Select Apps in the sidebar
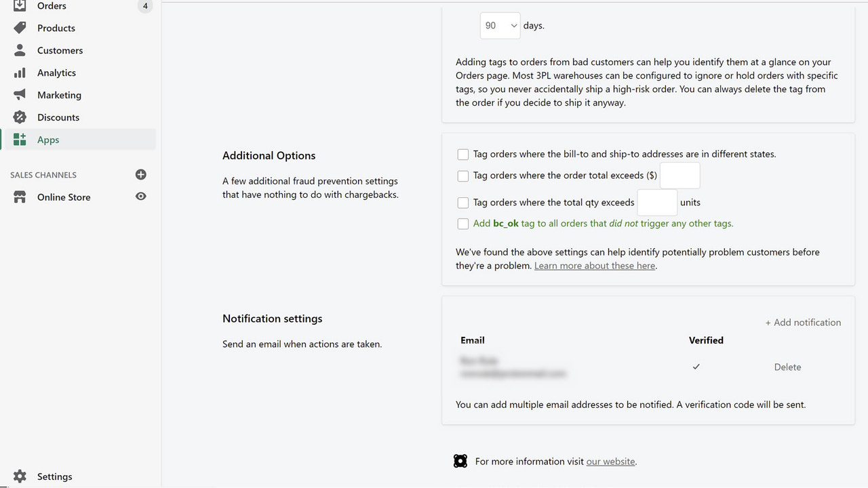 click(x=47, y=140)
